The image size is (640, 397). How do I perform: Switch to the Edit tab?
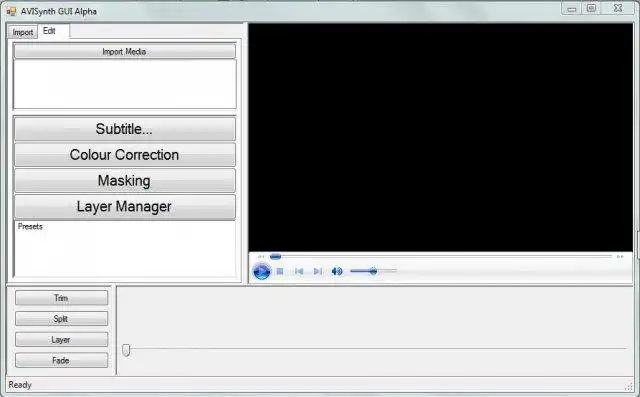coord(54,31)
